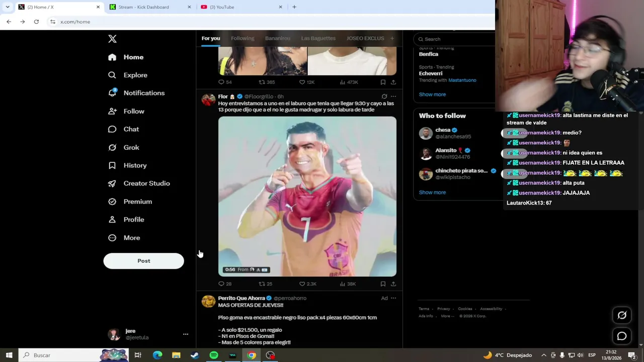The height and width of the screenshot is (362, 644).
Task: Click the browser address bar
Action: (272, 22)
